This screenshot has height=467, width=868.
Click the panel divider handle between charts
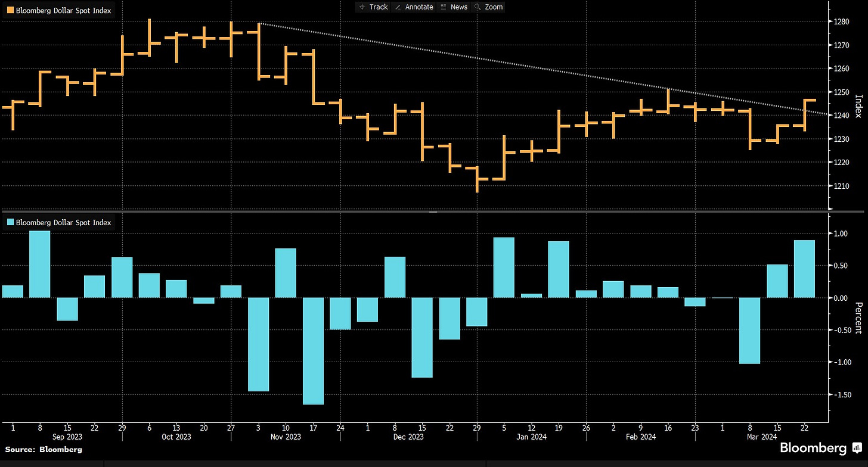pyautogui.click(x=433, y=211)
